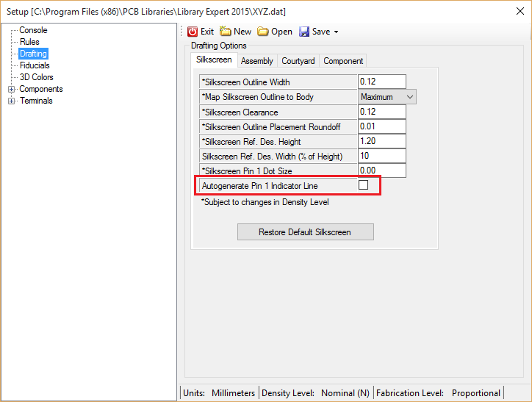The height and width of the screenshot is (402, 532).
Task: Expand the Terminals tree node
Action: [x=11, y=101]
